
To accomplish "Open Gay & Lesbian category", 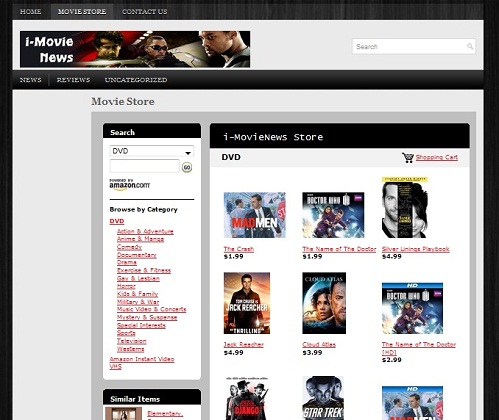I will [138, 278].
